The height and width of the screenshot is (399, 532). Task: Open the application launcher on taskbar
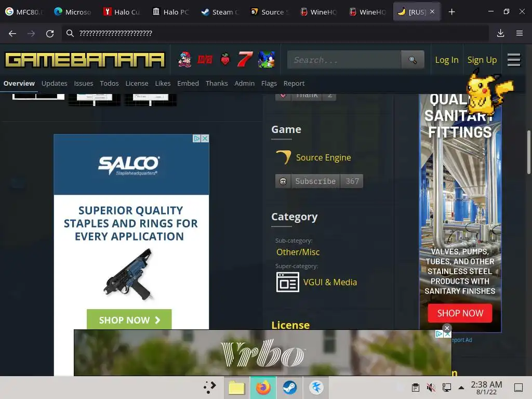(210, 388)
